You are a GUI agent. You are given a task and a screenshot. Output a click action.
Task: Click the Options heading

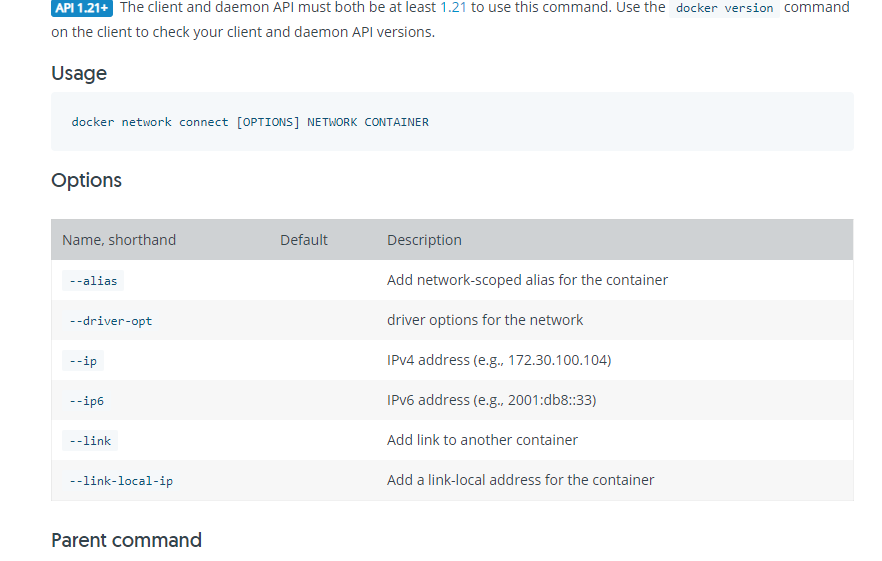[x=86, y=180]
